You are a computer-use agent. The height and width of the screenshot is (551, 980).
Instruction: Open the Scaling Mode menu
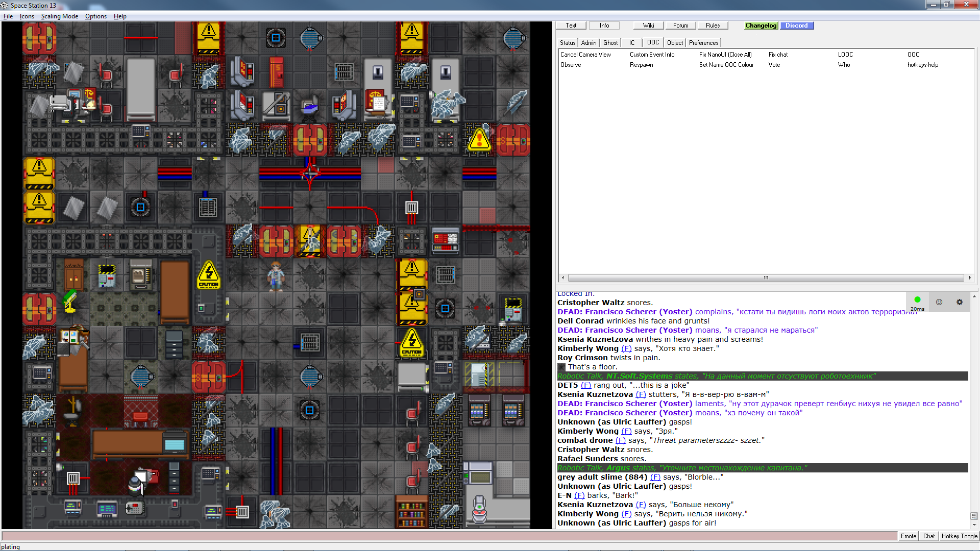pos(59,16)
